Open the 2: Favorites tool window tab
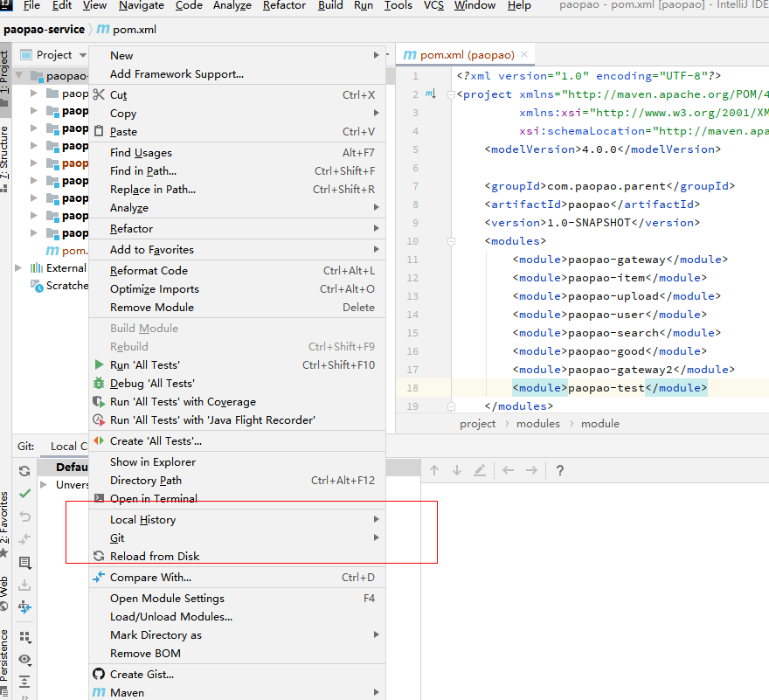The width and height of the screenshot is (769, 700). point(5,525)
